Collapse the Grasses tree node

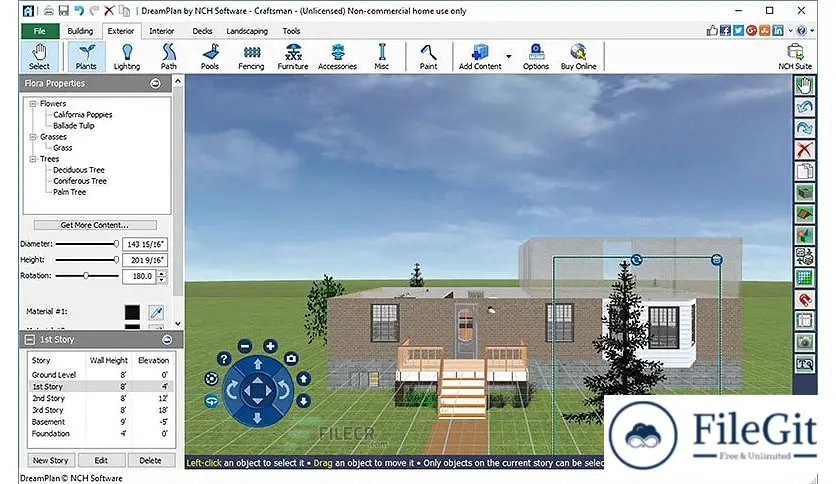coord(33,136)
